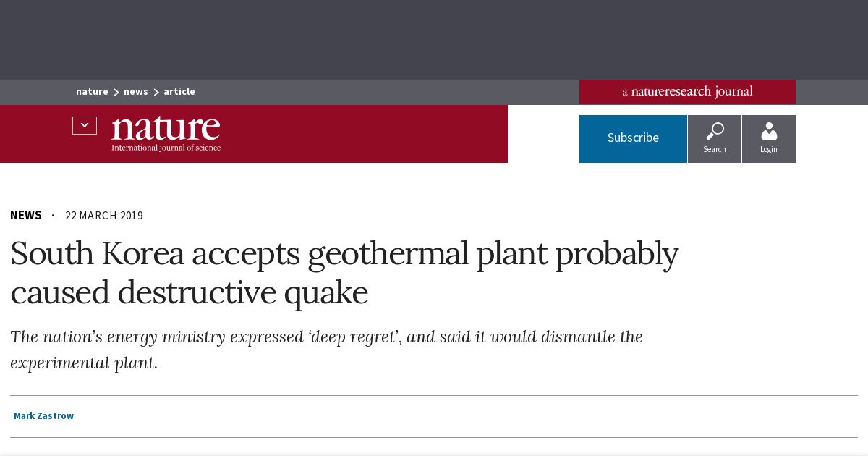Click the Login text label in header

click(769, 150)
